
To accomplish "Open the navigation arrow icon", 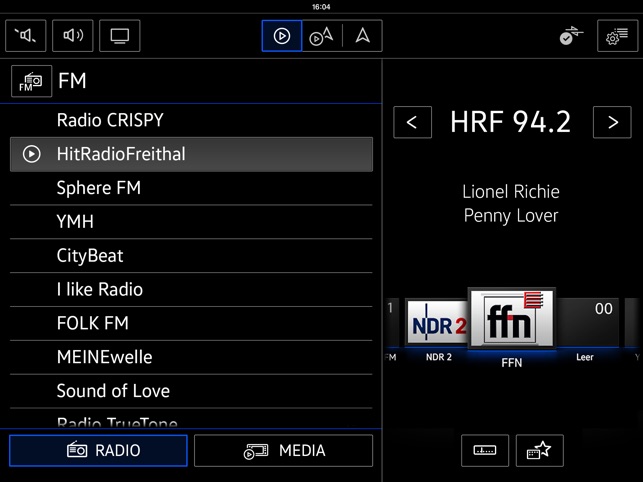I will (x=362, y=36).
